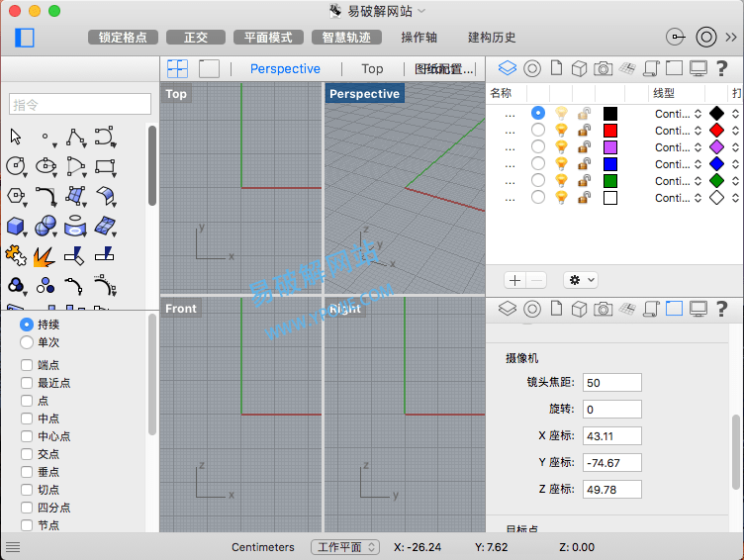Select the 单次 radio option
Screen dimensions: 744x560
coord(27,342)
